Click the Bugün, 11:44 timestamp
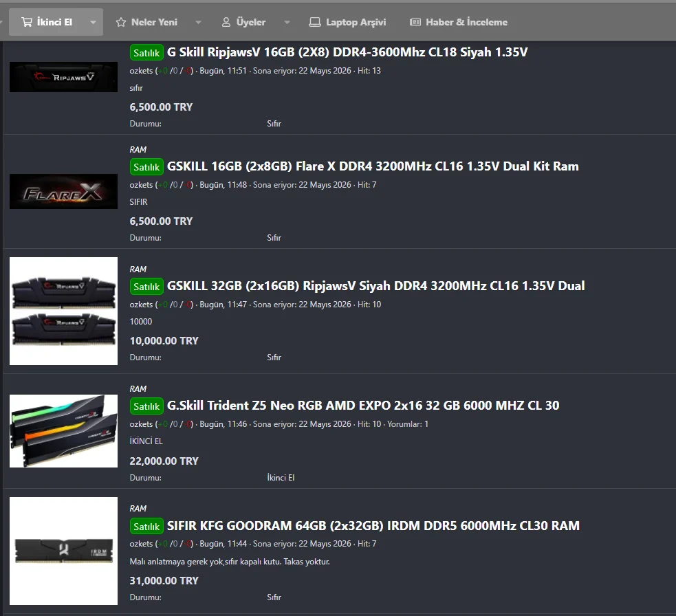Viewport: 676px width, 616px height. click(223, 544)
